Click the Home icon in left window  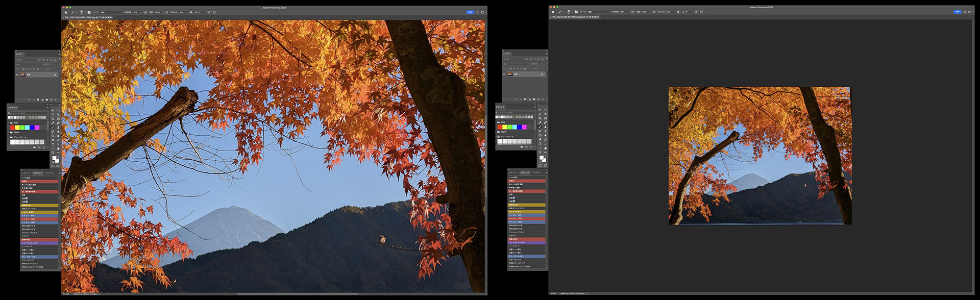click(x=66, y=12)
